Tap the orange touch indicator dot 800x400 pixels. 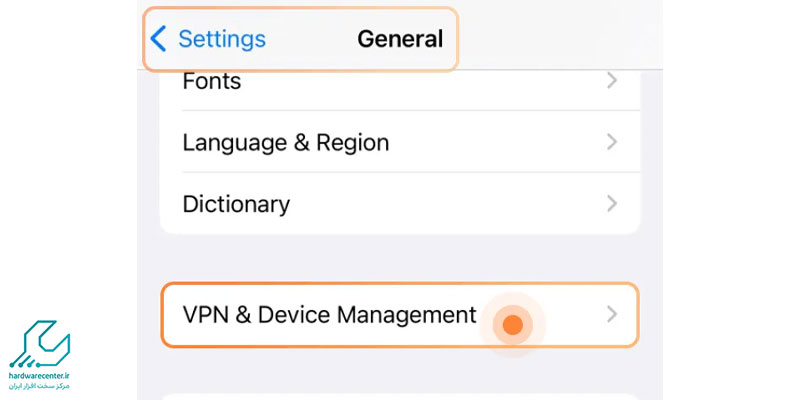click(x=513, y=324)
